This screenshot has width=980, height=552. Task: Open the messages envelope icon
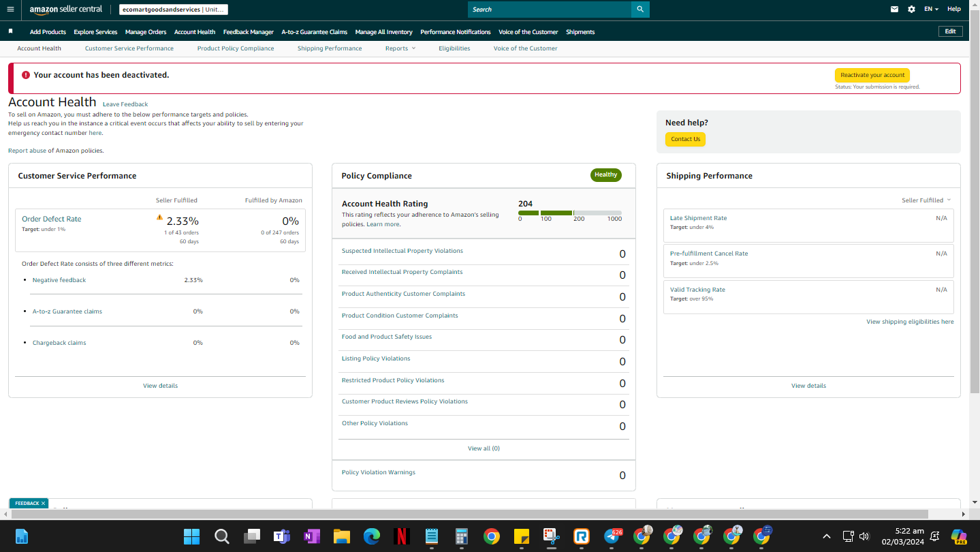coord(894,10)
